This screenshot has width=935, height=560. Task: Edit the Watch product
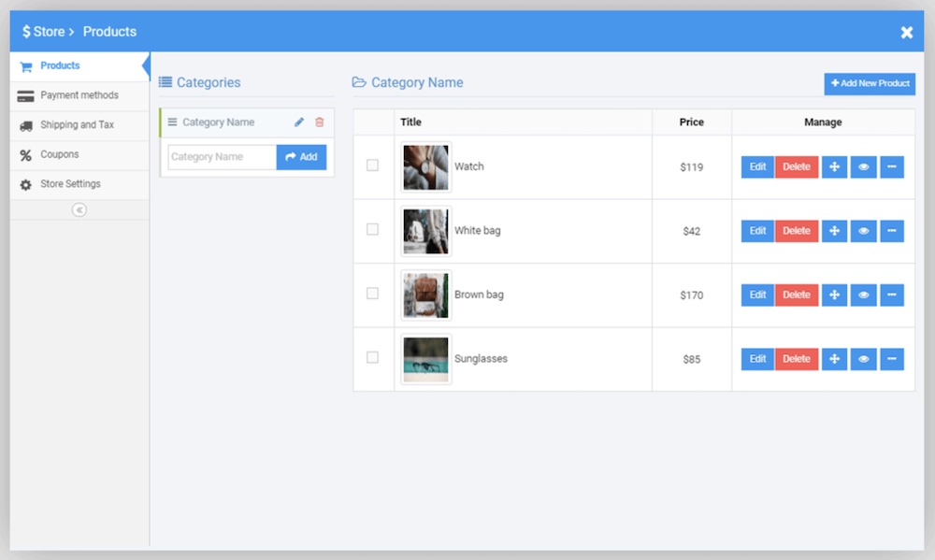[x=758, y=167]
